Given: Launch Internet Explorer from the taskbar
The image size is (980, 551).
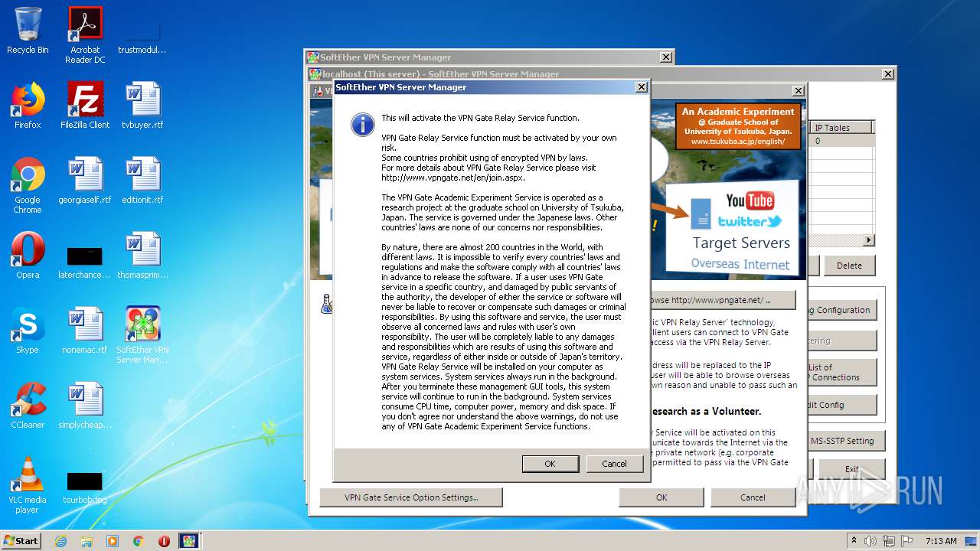Looking at the screenshot, I should coord(60,541).
